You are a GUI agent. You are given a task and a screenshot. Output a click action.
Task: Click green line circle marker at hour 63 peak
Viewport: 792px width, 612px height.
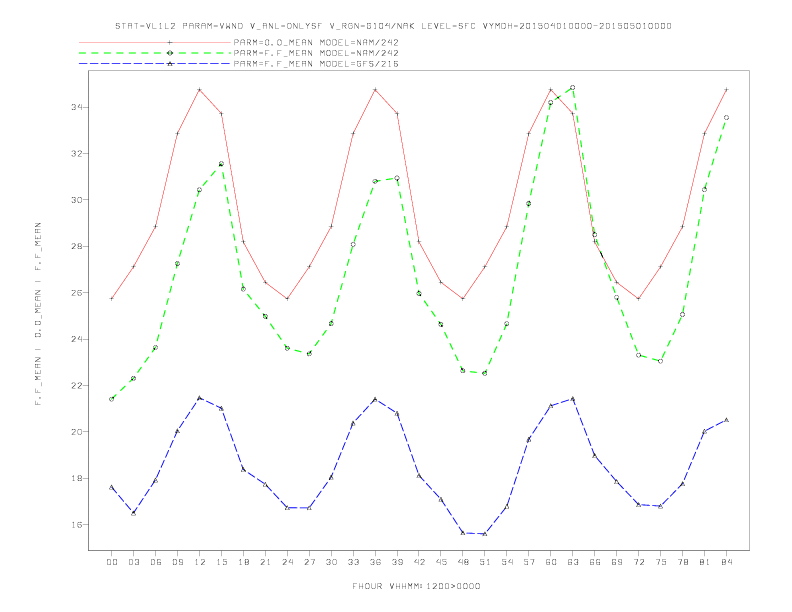click(x=573, y=88)
